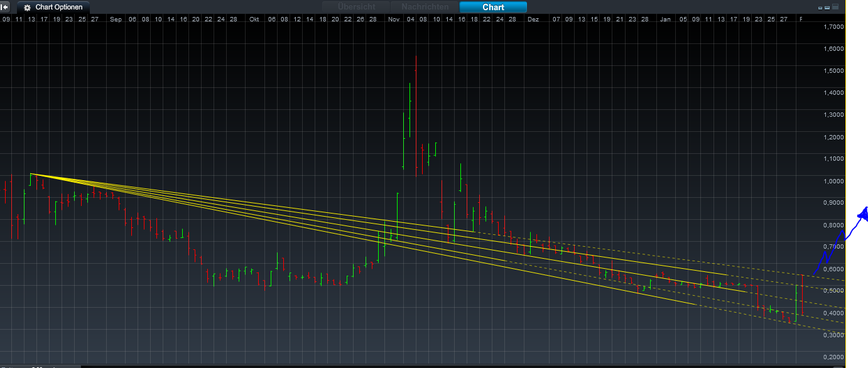Choose the medium chart size icon

(827, 8)
